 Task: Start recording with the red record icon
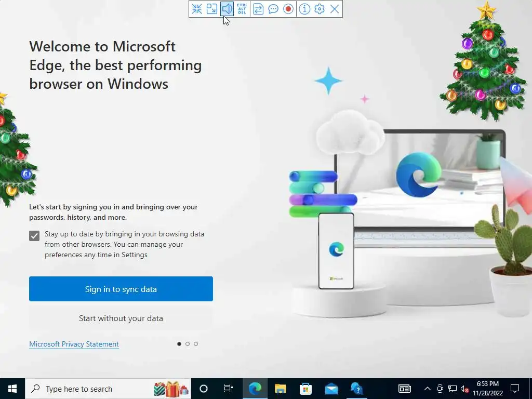[x=288, y=9]
